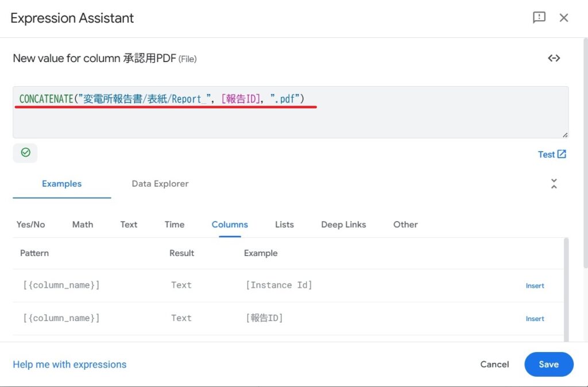
Task: Show the Time examples category
Action: click(x=175, y=225)
